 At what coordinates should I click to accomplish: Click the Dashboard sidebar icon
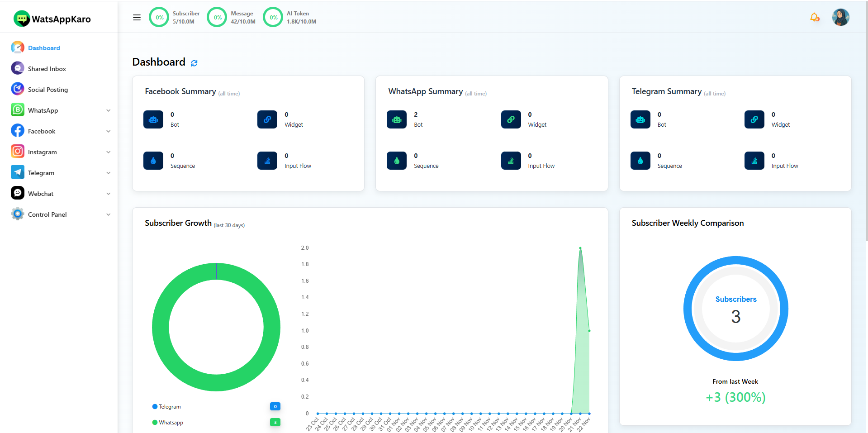[x=18, y=48]
